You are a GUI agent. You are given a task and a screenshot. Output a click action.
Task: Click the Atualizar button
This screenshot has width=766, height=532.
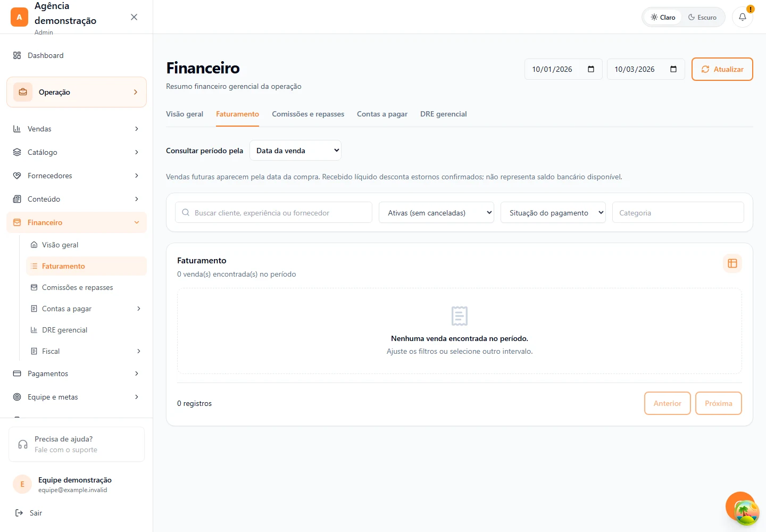(x=722, y=69)
